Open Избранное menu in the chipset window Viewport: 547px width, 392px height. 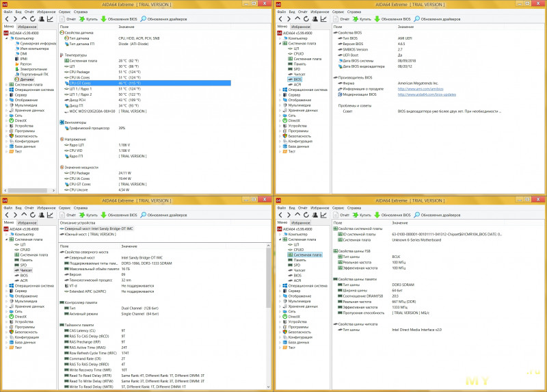point(46,208)
